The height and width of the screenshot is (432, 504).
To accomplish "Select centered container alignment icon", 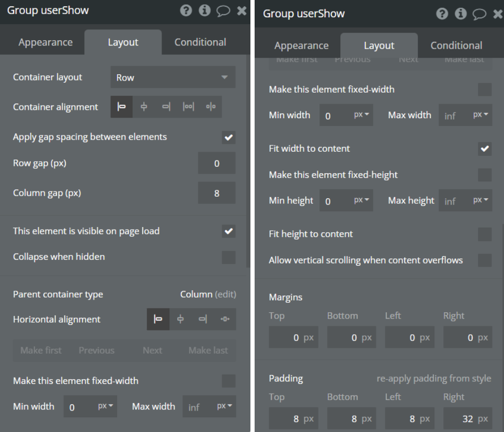I will pos(144,107).
